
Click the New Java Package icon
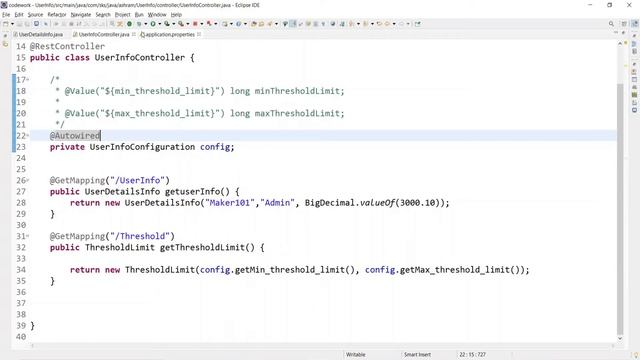pyautogui.click(x=224, y=24)
